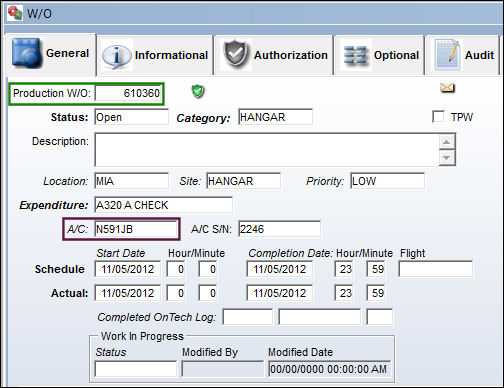Click the Description scroll up arrow
504x388 pixels.
tap(447, 142)
